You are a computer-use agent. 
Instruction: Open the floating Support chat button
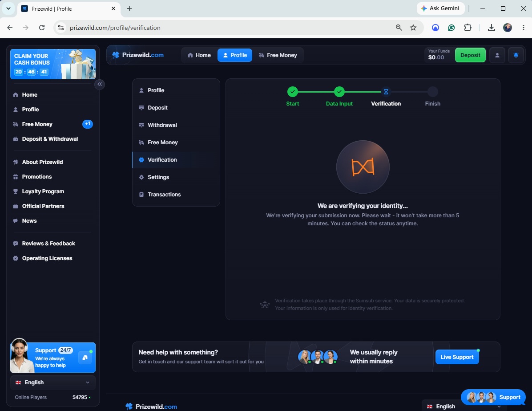pyautogui.click(x=493, y=397)
